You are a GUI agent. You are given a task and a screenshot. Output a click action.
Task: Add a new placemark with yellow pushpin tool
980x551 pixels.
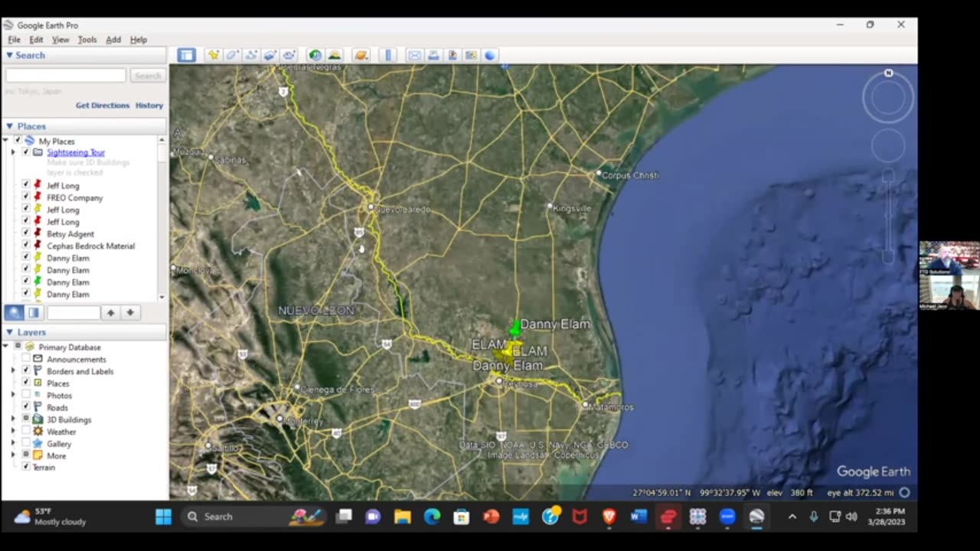(213, 55)
